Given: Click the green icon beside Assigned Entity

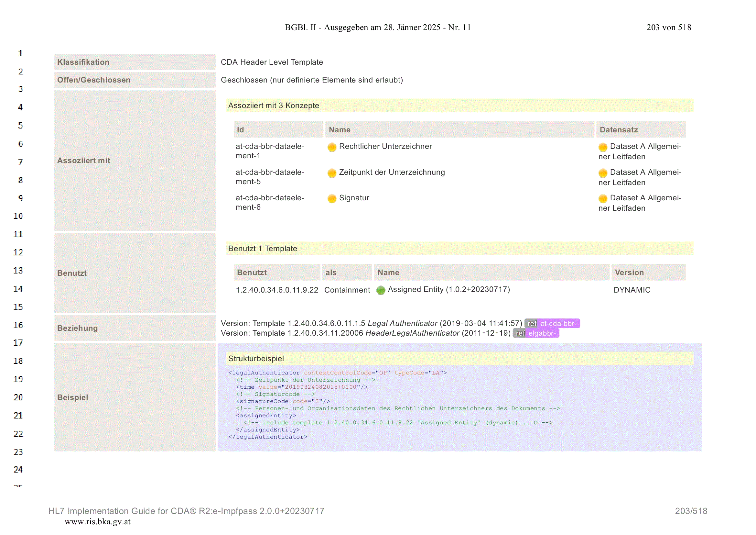Looking at the screenshot, I should tap(381, 290).
